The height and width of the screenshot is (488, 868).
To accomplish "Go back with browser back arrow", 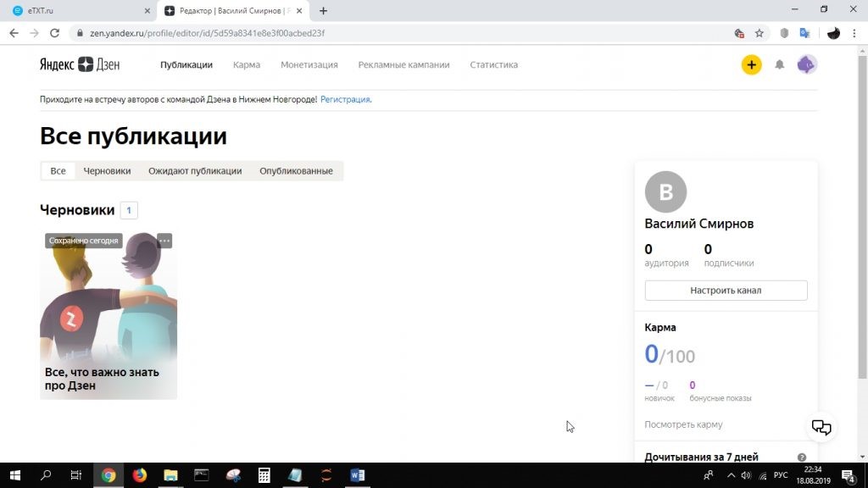I will coord(14,33).
